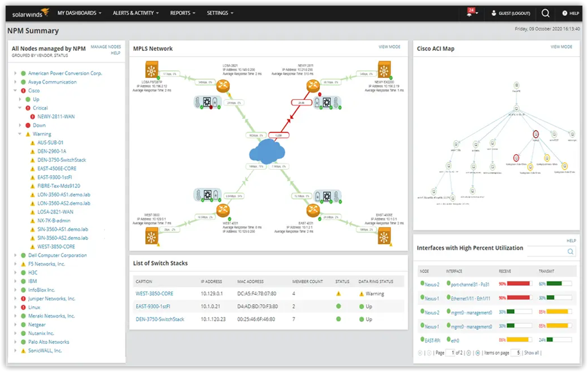Expand the American Power Conversion Corp. group
588x372 pixels.
[15, 74]
